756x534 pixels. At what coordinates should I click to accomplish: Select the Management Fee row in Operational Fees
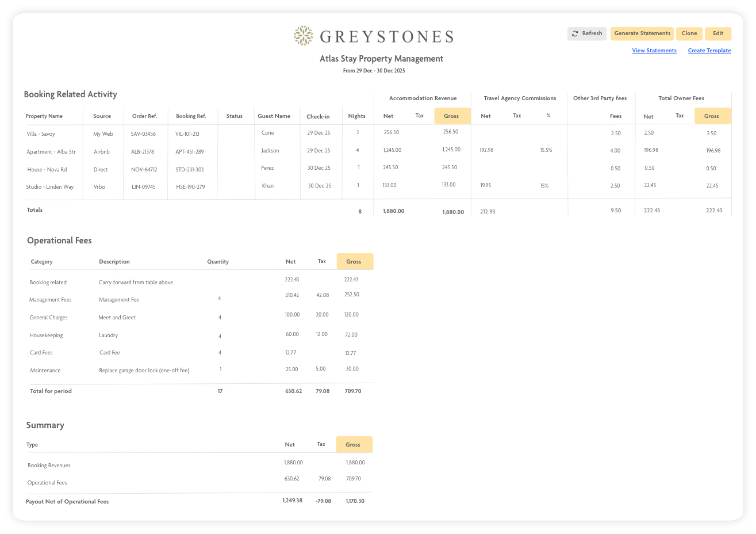click(118, 299)
